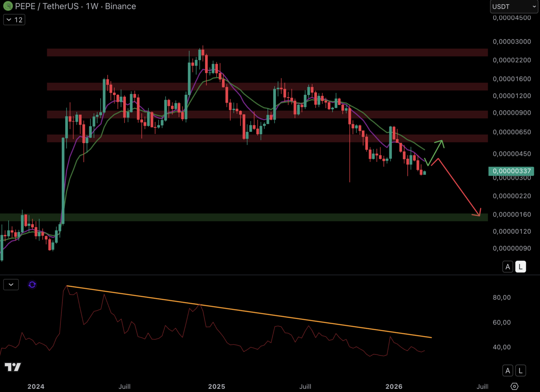540x392 pixels.
Task: Click the purple refresh icon in indicator pane
Action: point(32,285)
